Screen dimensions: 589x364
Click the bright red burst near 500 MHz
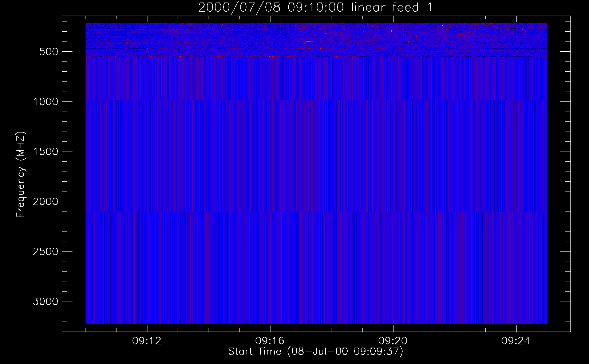[x=308, y=42]
